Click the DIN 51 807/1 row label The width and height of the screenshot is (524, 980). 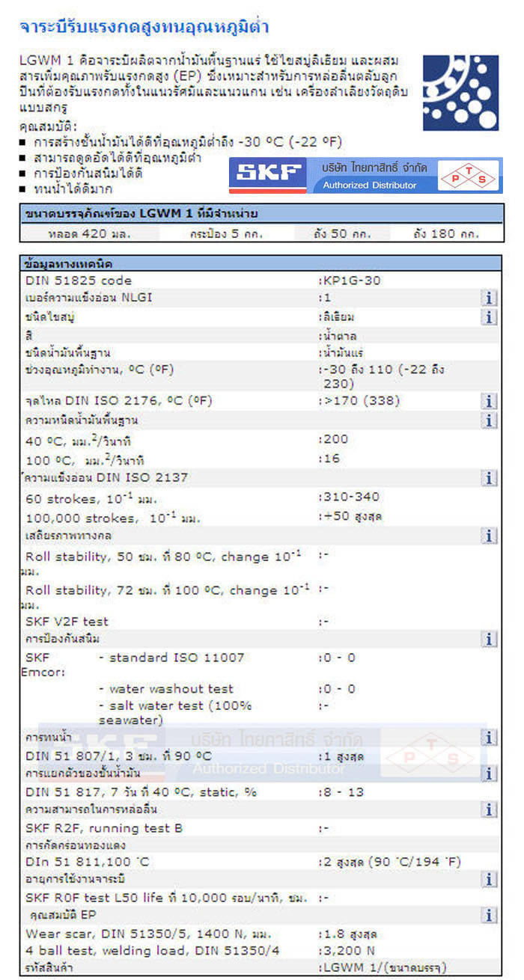[118, 756]
